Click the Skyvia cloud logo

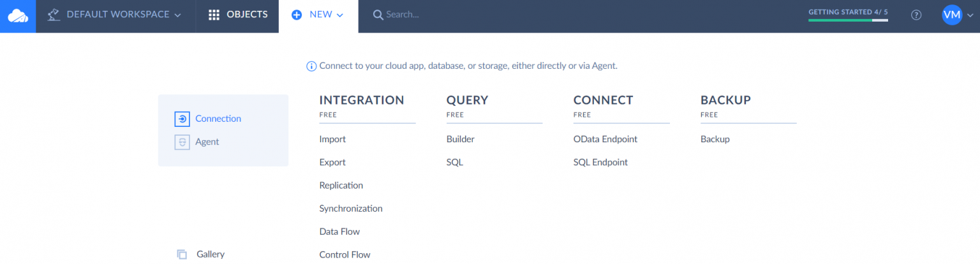pos(18,15)
